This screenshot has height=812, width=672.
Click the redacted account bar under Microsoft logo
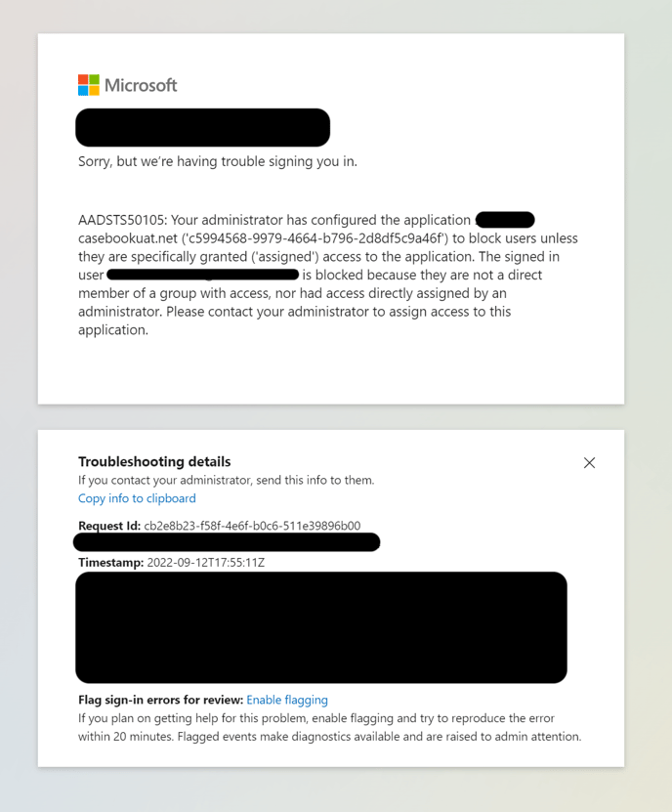click(x=202, y=128)
